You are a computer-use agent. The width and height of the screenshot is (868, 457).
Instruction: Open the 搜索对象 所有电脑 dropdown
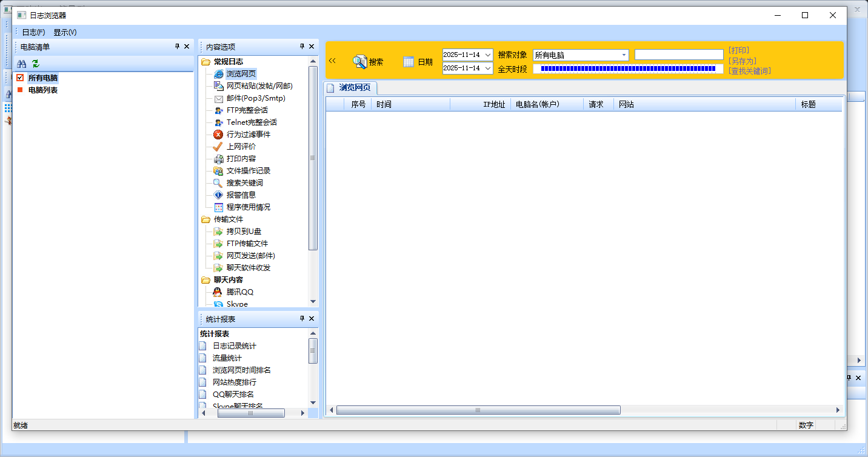coord(624,55)
